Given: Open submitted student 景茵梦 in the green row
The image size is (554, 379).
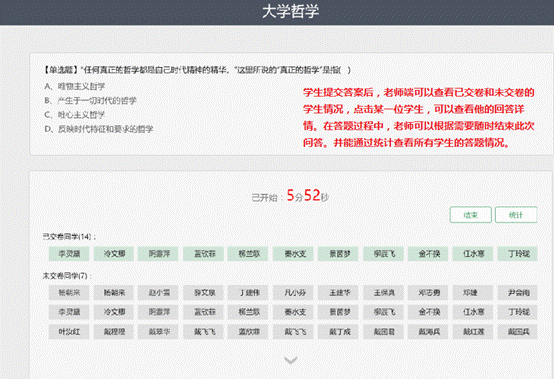Looking at the screenshot, I should click(x=338, y=254).
